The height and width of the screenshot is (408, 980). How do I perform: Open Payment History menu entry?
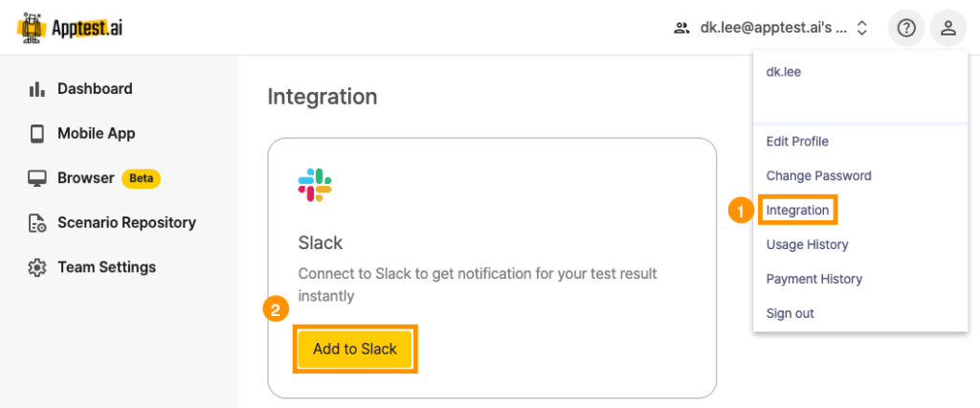pos(813,279)
